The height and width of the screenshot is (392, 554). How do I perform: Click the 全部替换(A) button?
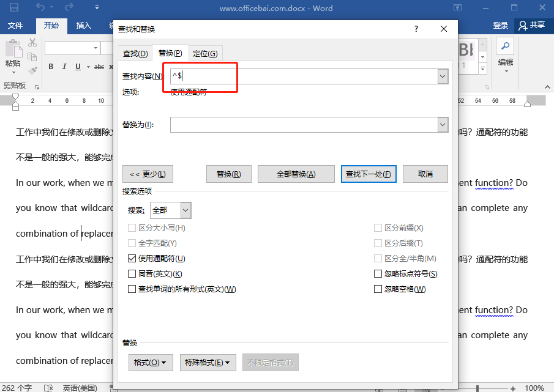296,174
